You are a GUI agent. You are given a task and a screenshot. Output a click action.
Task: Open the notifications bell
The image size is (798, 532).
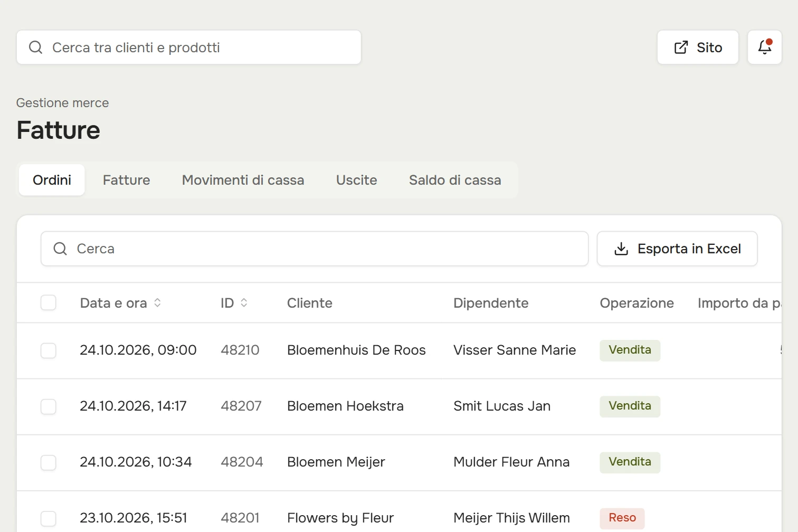click(765, 47)
